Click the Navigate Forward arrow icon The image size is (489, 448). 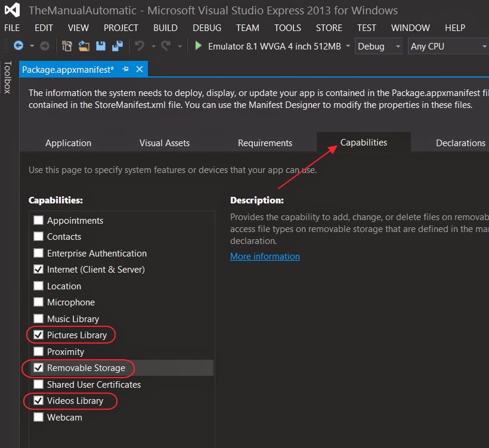tap(45, 46)
